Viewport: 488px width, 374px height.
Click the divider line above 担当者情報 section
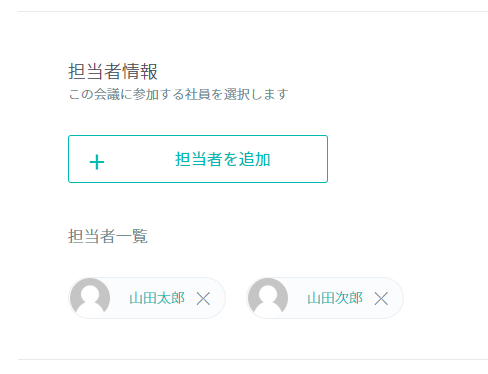point(253,11)
